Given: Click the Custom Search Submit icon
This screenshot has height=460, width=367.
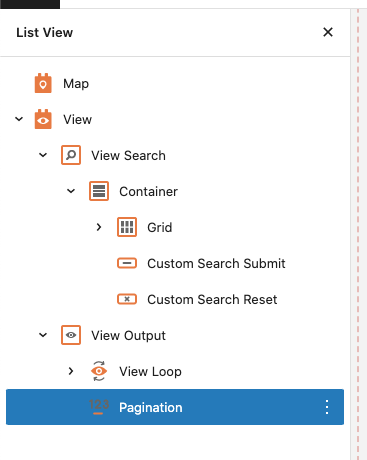Looking at the screenshot, I should pos(127,263).
